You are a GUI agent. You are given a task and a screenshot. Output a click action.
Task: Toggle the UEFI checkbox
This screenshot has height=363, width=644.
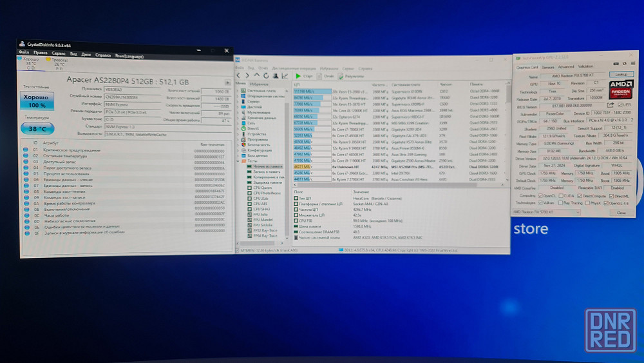(x=620, y=105)
